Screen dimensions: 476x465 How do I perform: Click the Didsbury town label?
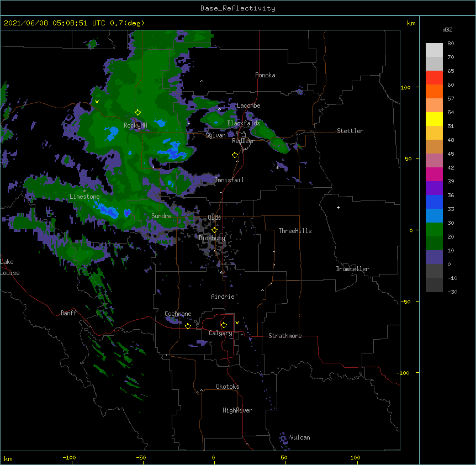click(x=212, y=238)
